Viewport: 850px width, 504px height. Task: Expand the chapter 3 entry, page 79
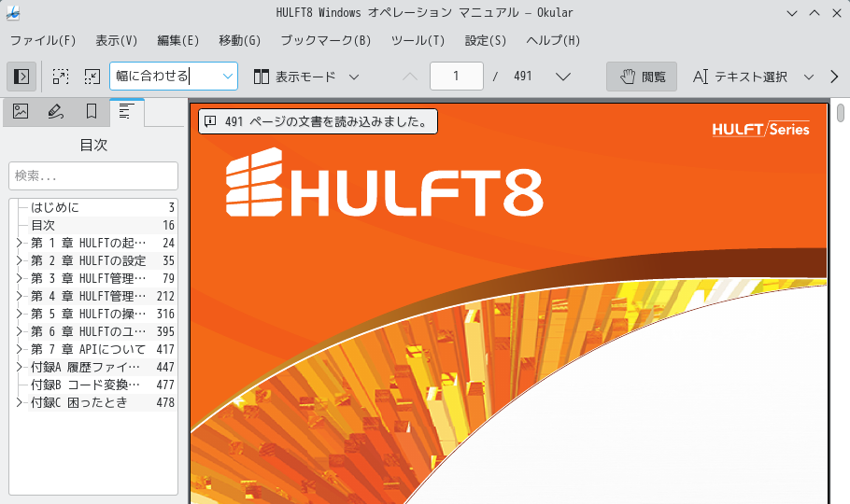click(19, 278)
